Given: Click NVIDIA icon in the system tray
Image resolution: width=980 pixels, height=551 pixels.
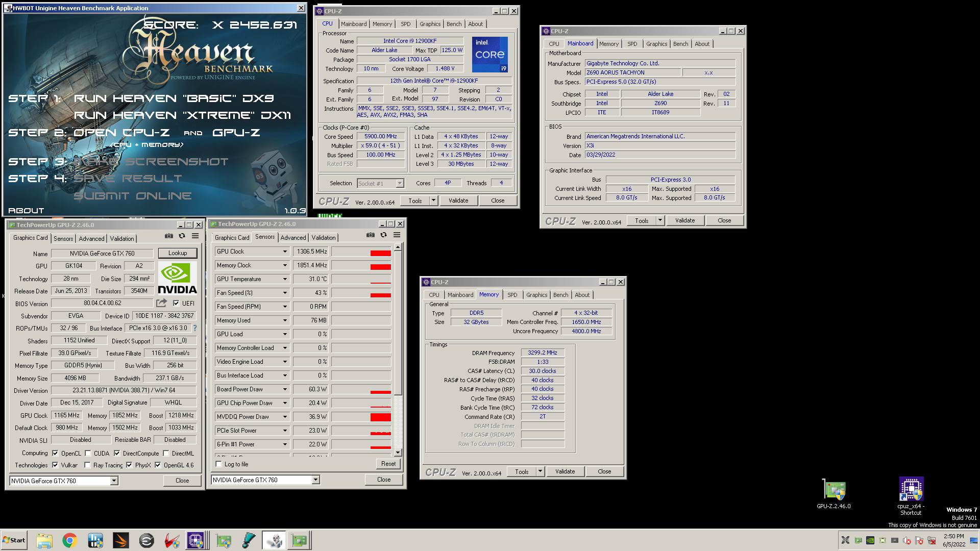Looking at the screenshot, I should (x=870, y=540).
